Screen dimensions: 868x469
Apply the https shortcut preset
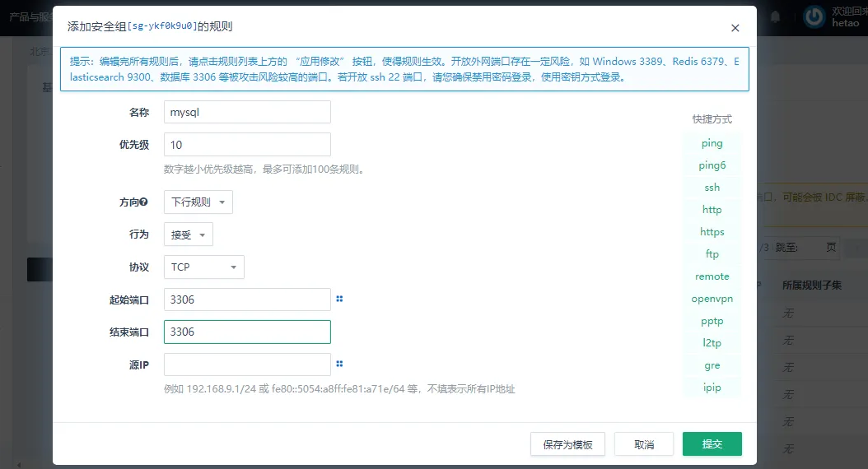(x=712, y=232)
